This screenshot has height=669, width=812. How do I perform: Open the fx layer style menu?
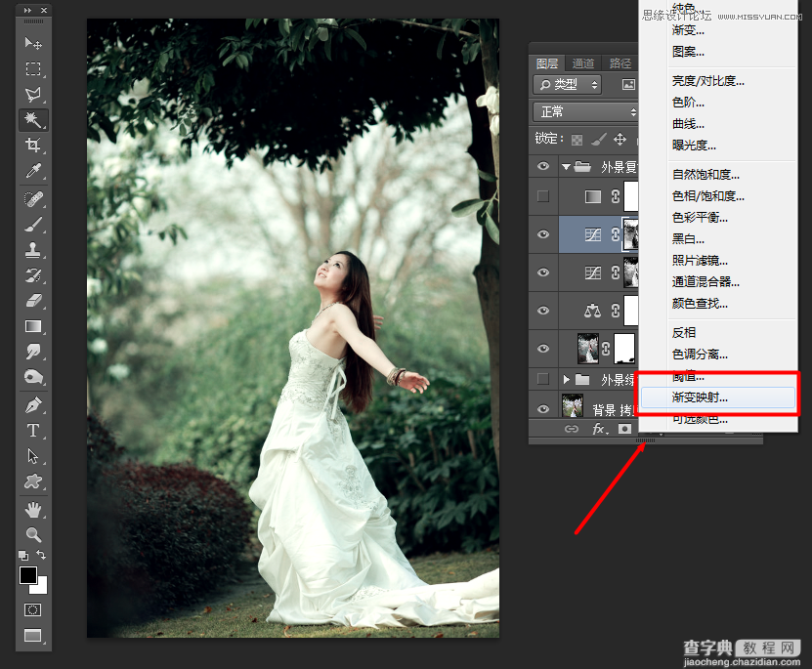tap(600, 429)
